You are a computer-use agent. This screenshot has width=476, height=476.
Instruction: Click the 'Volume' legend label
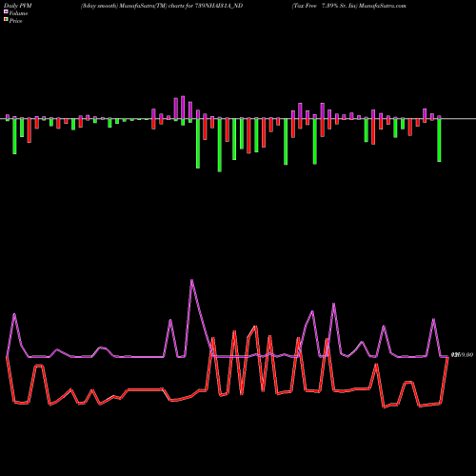18,13
